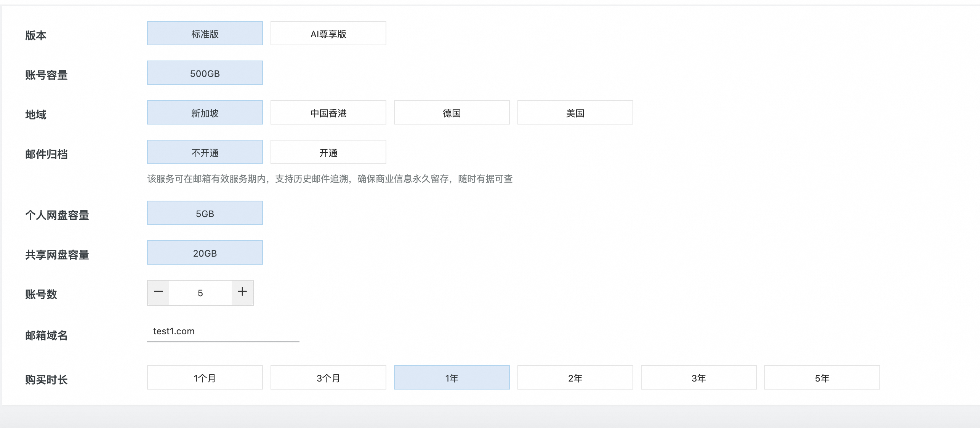Select the 500GB account capacity option

click(205, 73)
